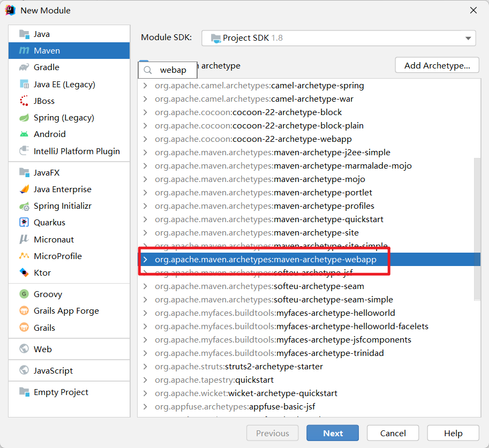Select the Java Enterprise icon
The width and height of the screenshot is (489, 448).
pos(24,189)
